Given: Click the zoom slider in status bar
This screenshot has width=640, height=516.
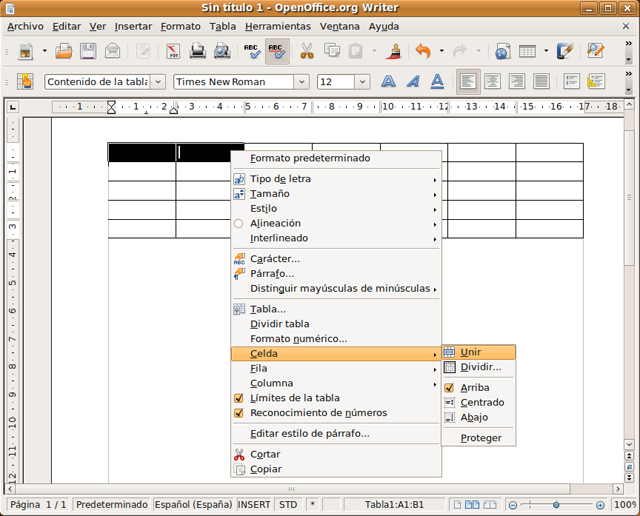Looking at the screenshot, I should click(557, 505).
